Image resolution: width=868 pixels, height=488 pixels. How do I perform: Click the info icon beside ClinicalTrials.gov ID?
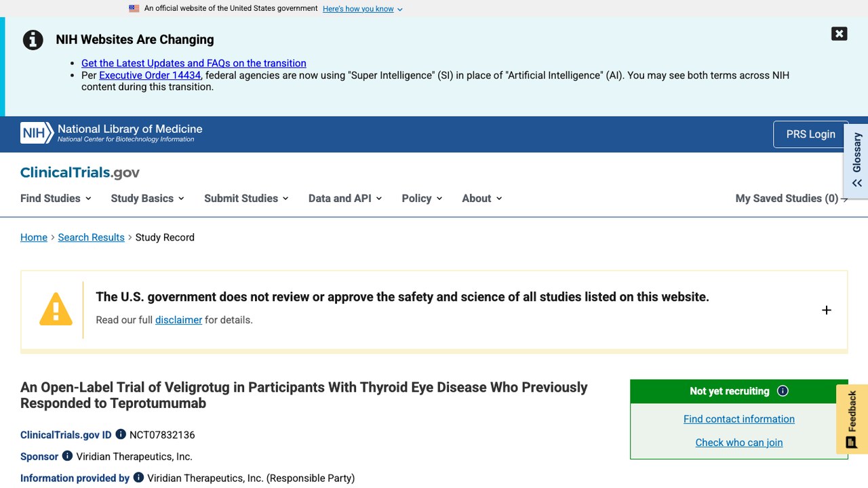coord(121,434)
